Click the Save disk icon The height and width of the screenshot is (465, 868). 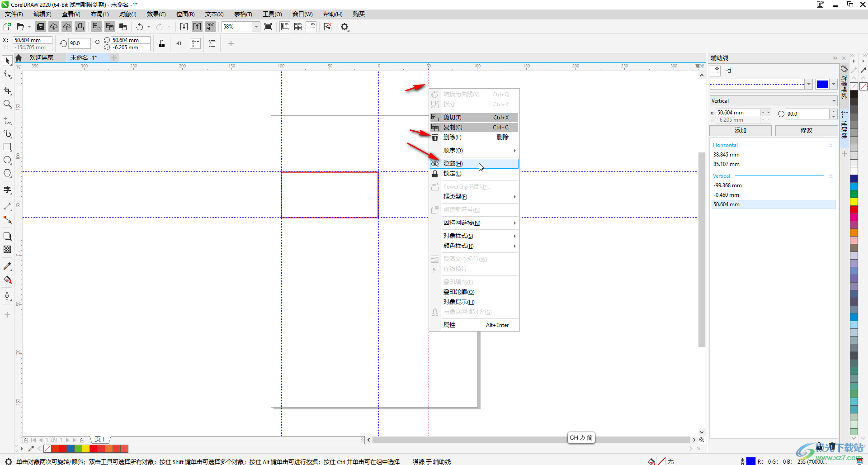click(x=41, y=27)
